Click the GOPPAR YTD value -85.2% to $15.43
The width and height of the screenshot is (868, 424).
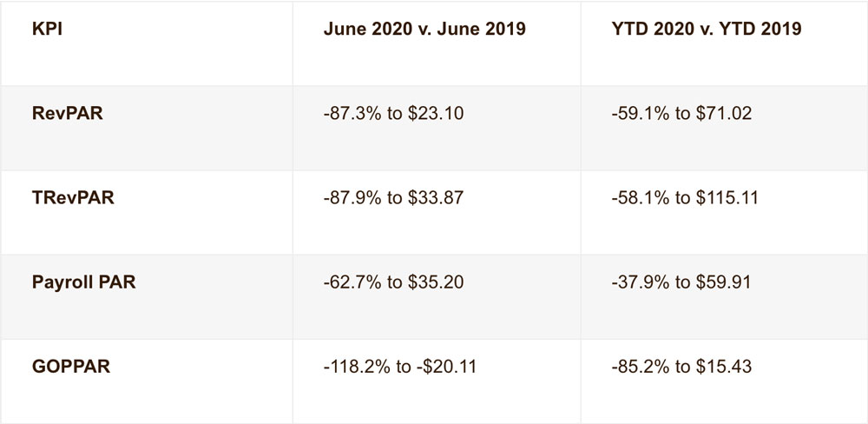682,366
